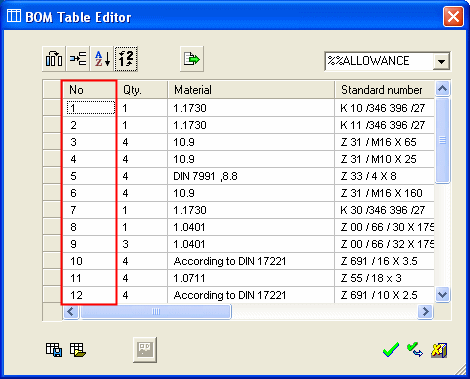Click material '10.9' in row 3
470x379 pixels.
[251, 142]
